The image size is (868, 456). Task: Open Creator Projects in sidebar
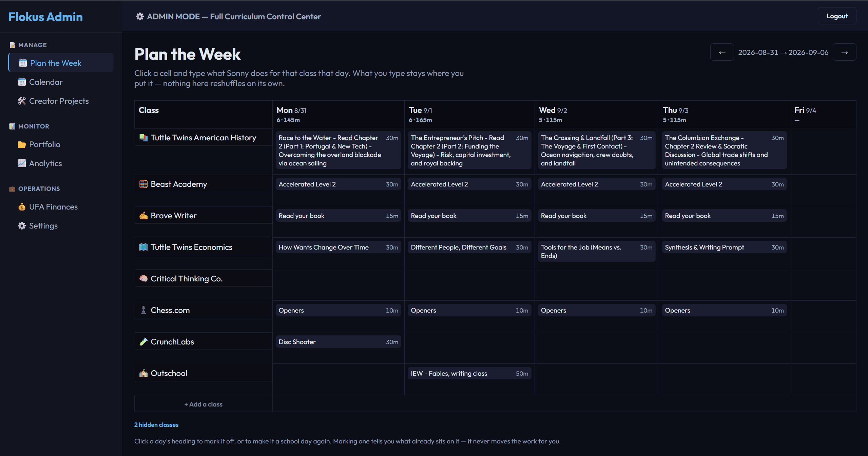click(x=61, y=101)
